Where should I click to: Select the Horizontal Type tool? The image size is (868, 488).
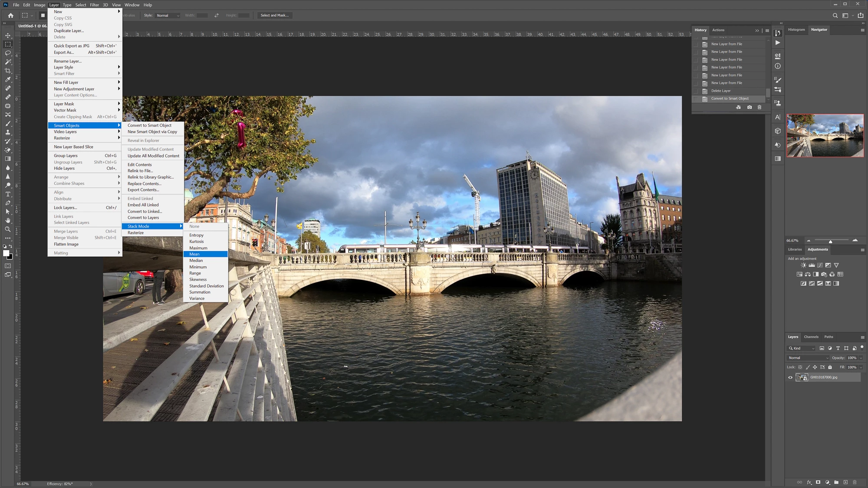[x=8, y=194]
